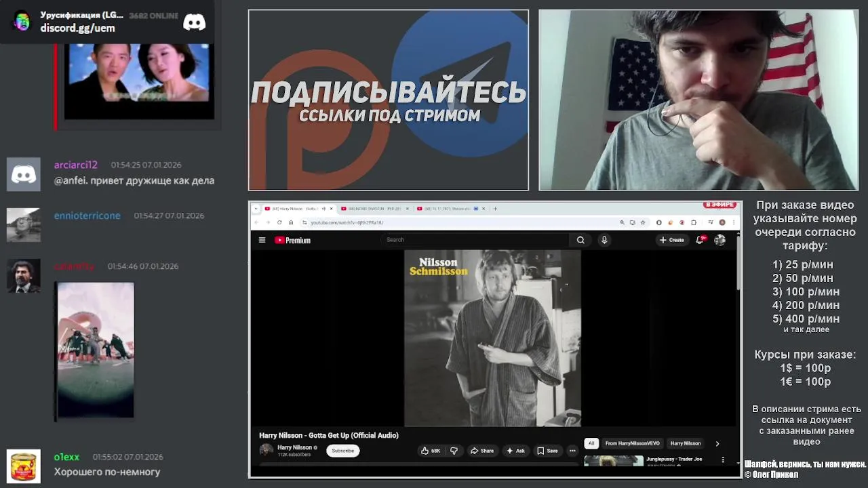The image size is (868, 488).
Task: Open the Harry Nilsson channel avatar
Action: pos(267,450)
